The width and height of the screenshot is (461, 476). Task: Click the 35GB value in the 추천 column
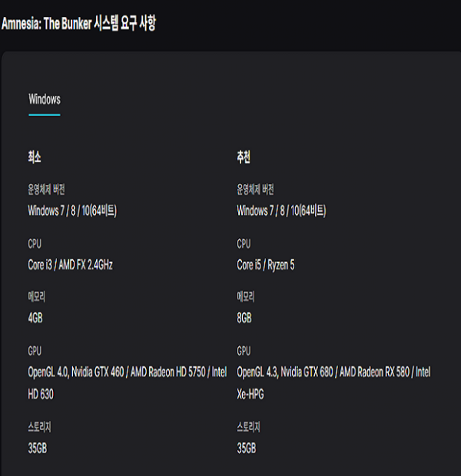[247, 448]
